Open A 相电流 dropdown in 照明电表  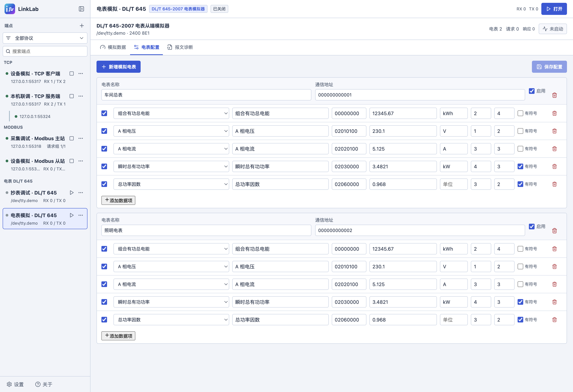(171, 284)
